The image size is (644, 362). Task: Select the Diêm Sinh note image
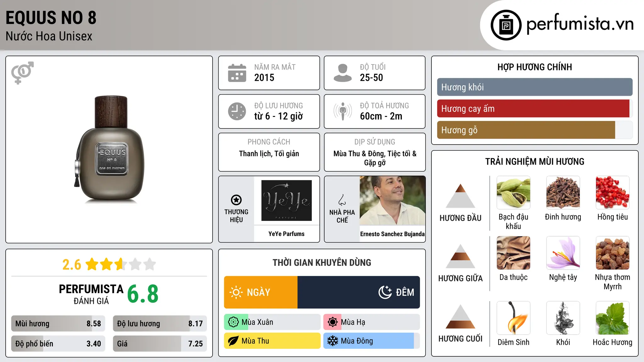pos(514,318)
